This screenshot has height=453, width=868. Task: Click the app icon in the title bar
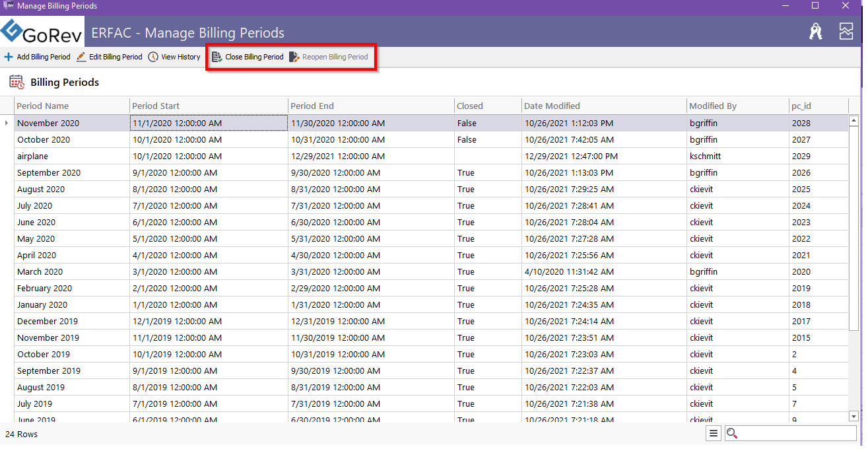tap(8, 6)
